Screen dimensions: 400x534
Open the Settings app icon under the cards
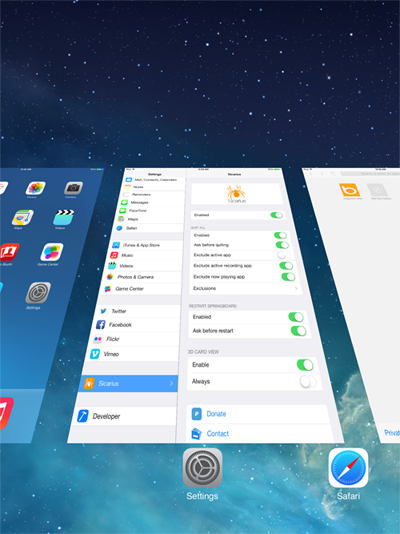(x=203, y=468)
